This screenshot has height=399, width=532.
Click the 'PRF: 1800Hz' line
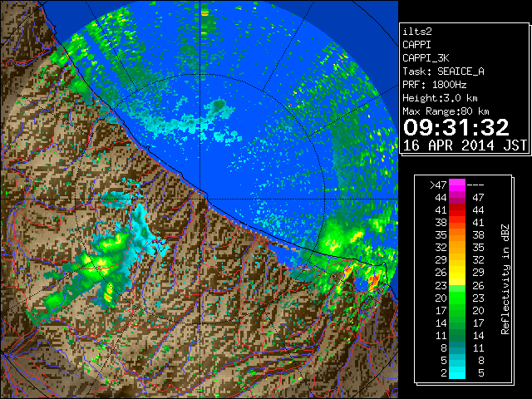pos(435,85)
